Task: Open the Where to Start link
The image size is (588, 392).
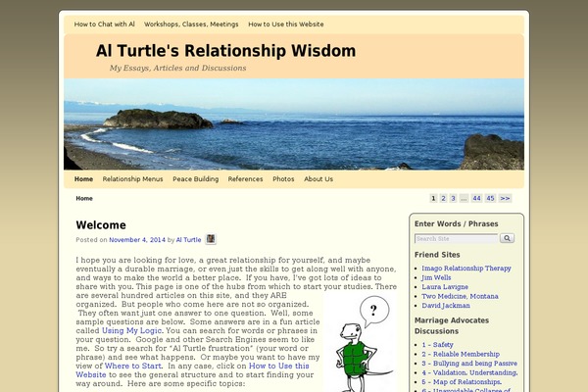Action: point(133,367)
